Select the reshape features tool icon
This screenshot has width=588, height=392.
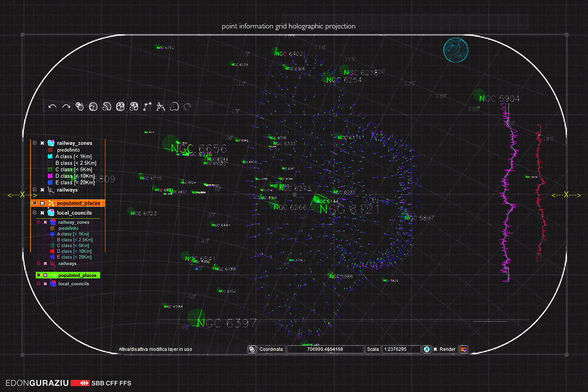pyautogui.click(x=174, y=107)
